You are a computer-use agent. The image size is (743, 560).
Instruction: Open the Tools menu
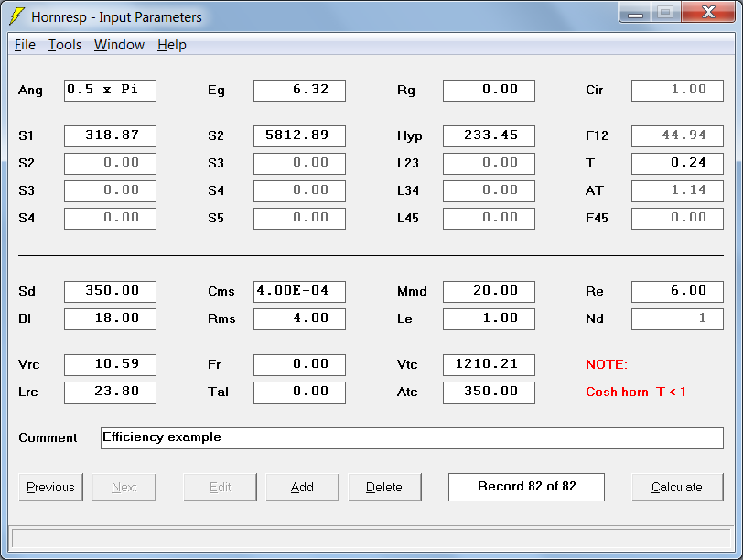(65, 45)
